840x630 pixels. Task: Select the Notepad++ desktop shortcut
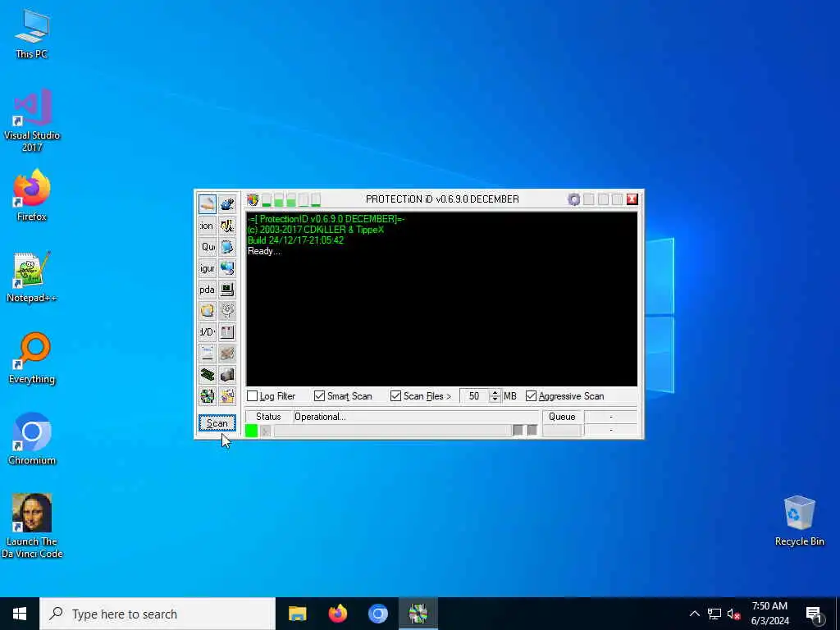click(32, 277)
